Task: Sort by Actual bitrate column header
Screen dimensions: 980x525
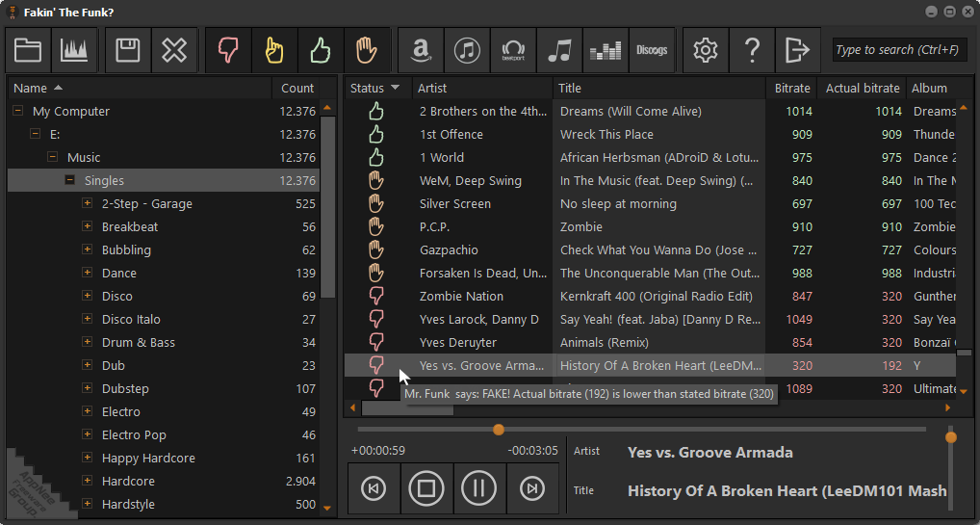Action: point(862,89)
